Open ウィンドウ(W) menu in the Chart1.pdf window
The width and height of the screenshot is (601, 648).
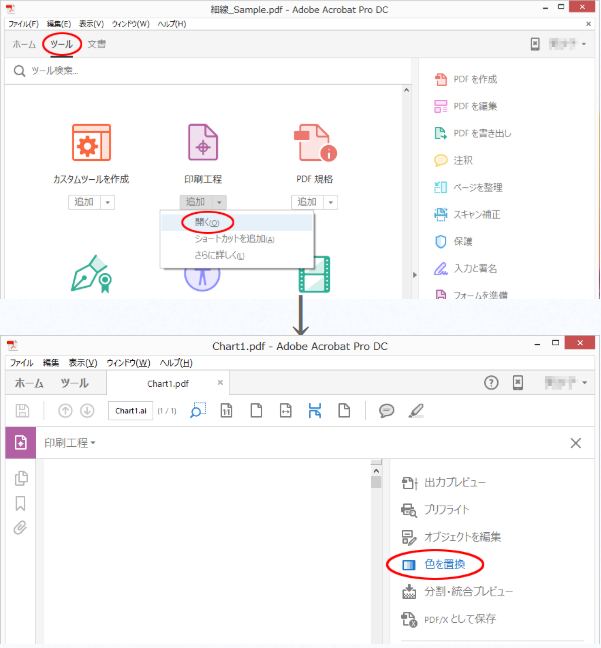(x=129, y=363)
